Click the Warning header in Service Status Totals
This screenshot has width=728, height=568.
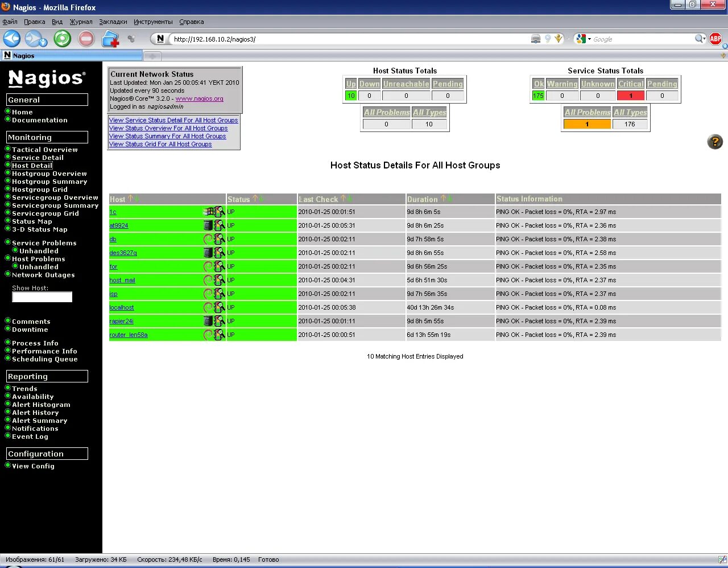click(x=562, y=84)
